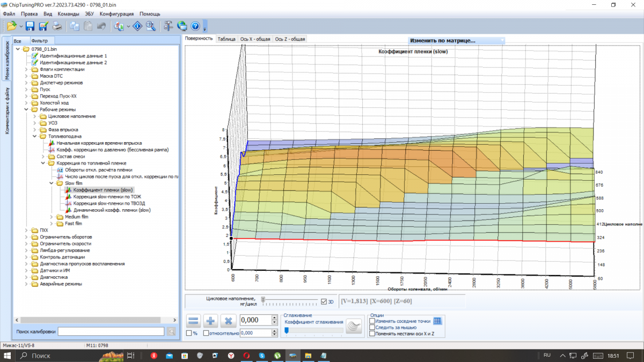Tick the 'Следить за мышью' option
Viewport: 644px width, 362px height.
(x=372, y=327)
